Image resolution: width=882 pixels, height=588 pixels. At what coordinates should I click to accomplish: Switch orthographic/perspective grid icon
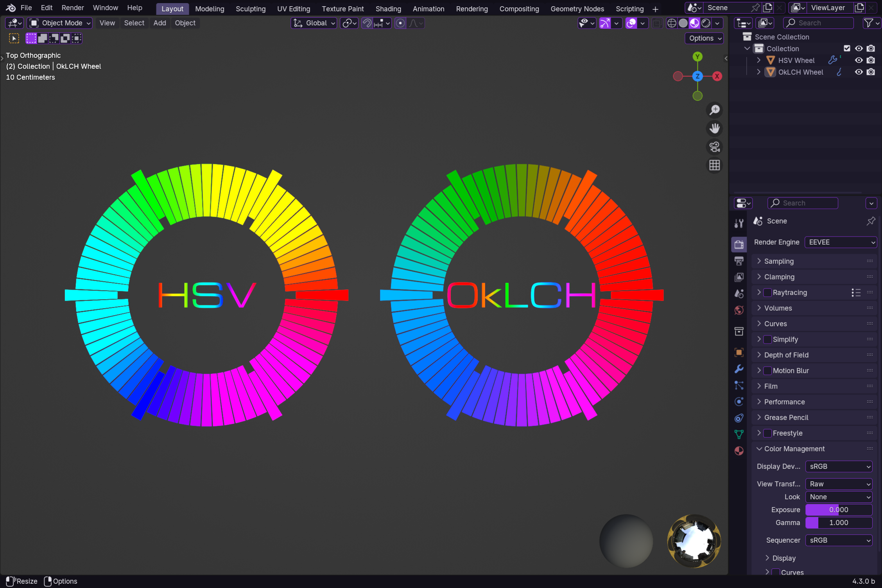click(714, 165)
